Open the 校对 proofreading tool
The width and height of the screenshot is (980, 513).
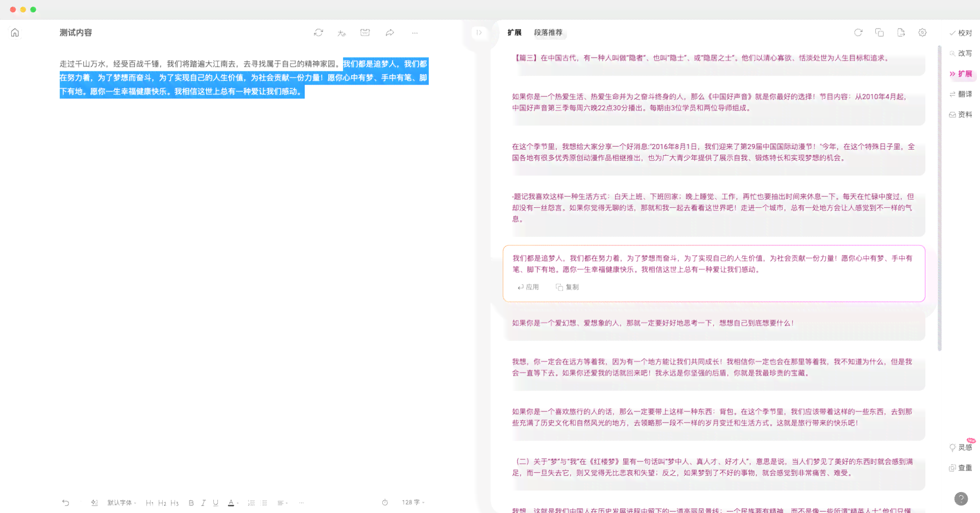[x=961, y=33]
